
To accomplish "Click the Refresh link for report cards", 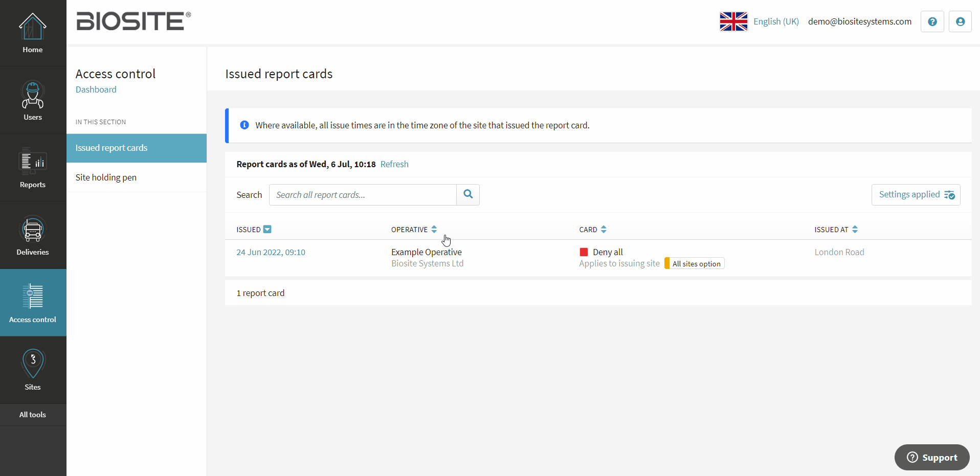I will tap(394, 164).
